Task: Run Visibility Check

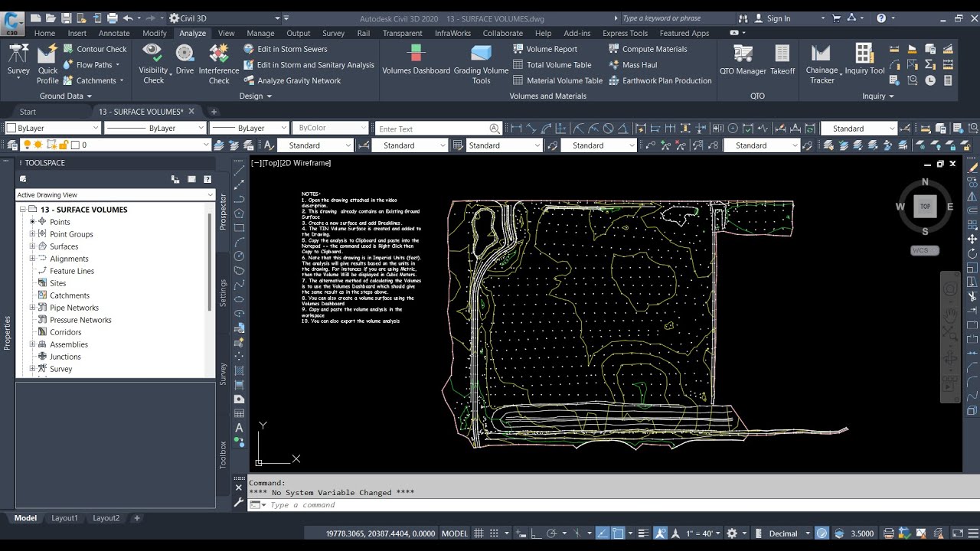Action: coord(153,64)
